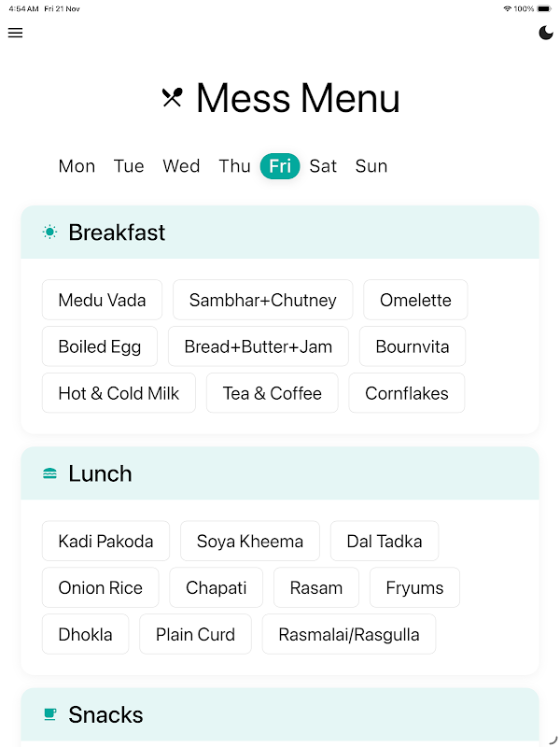Select the Tue day tab
This screenshot has width=560, height=747.
129,166
